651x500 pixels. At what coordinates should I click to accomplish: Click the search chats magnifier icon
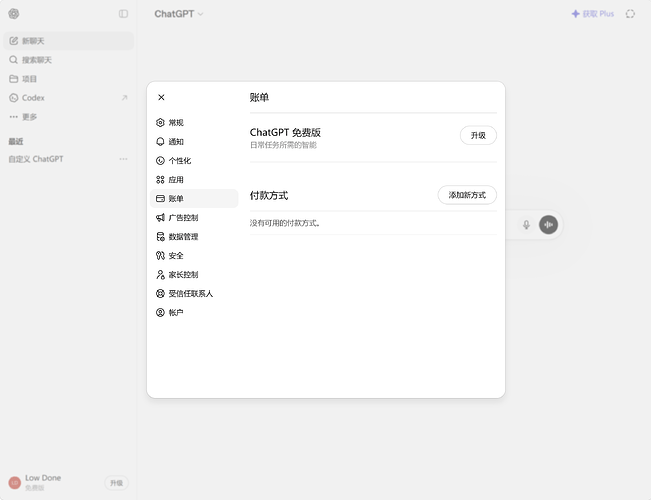pyautogui.click(x=14, y=60)
